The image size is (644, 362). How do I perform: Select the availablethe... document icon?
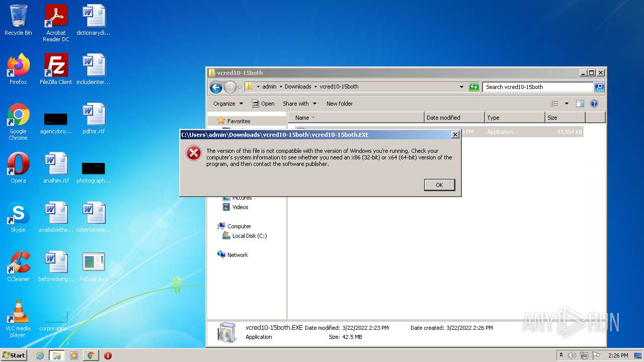(x=56, y=217)
